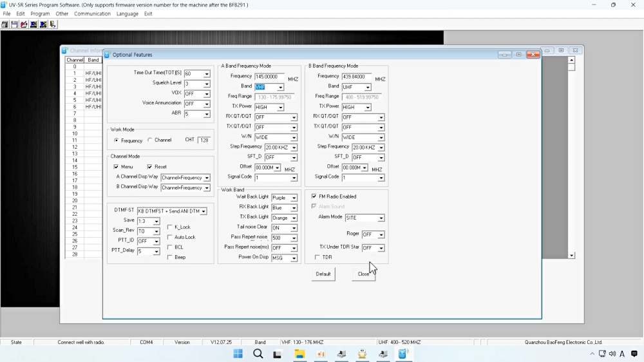
Task: Click the Close button in Optional Features
Action: (x=363, y=274)
